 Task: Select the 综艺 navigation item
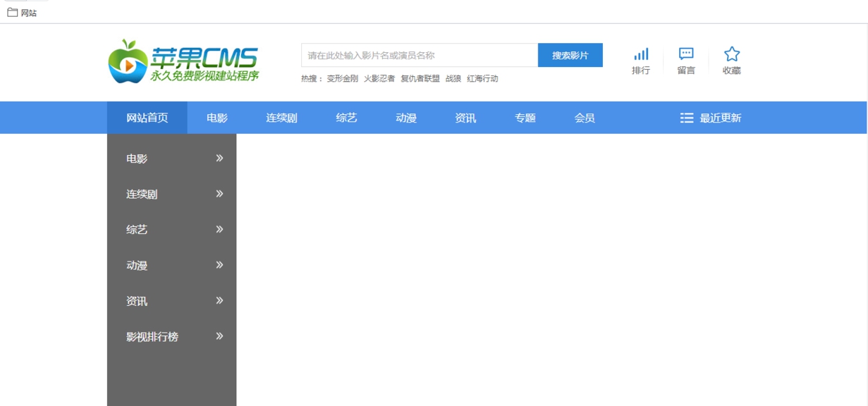click(x=346, y=118)
